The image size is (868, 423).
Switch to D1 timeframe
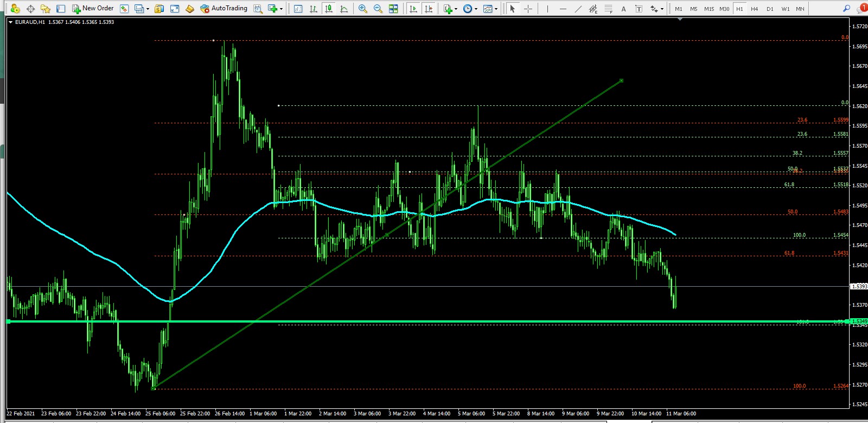[770, 9]
